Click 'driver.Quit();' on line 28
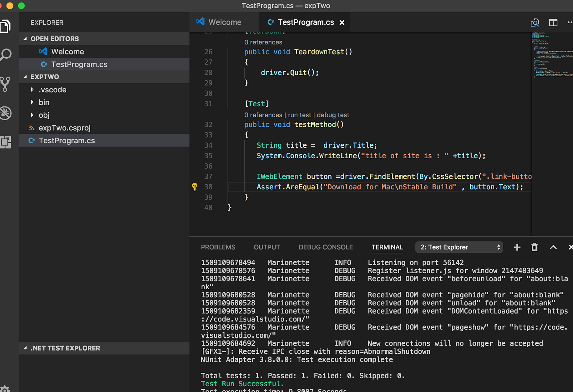The height and width of the screenshot is (392, 573). point(290,73)
